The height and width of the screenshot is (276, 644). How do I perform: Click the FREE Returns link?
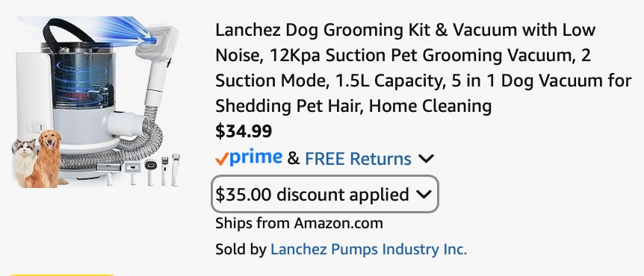(358, 159)
